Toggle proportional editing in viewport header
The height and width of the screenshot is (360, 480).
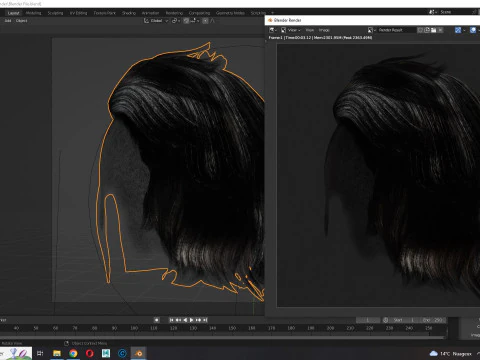click(205, 21)
